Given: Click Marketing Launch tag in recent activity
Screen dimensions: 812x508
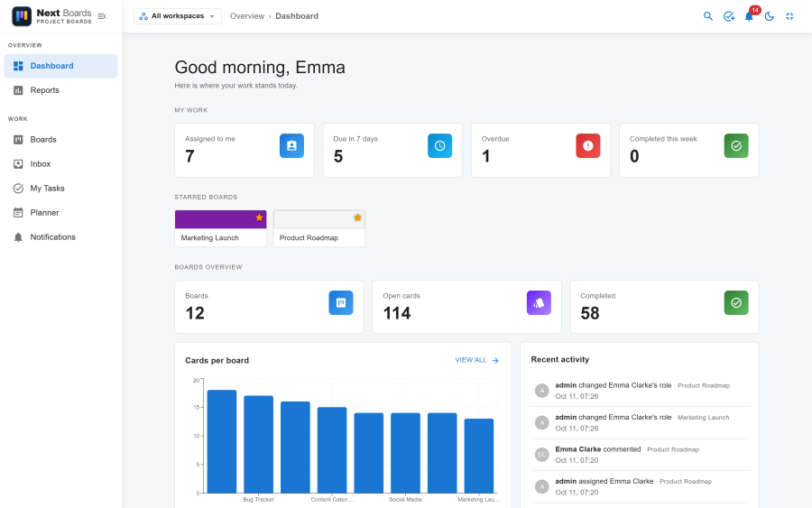Looking at the screenshot, I should point(703,418).
